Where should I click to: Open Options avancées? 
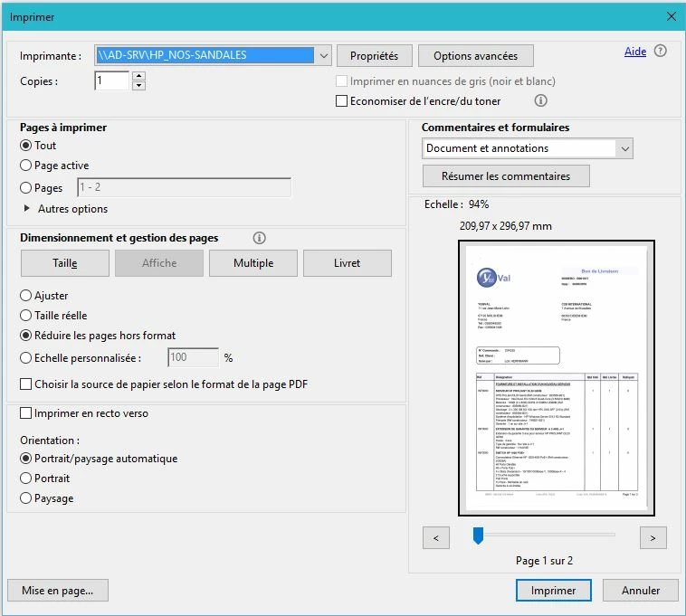click(x=475, y=56)
